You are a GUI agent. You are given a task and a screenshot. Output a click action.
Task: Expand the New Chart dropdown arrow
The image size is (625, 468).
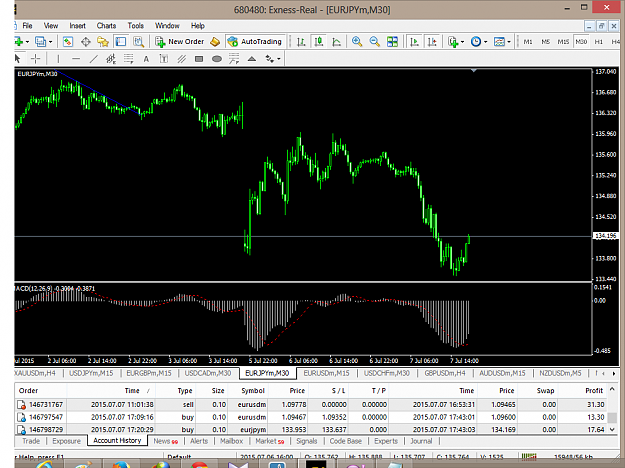pos(27,42)
